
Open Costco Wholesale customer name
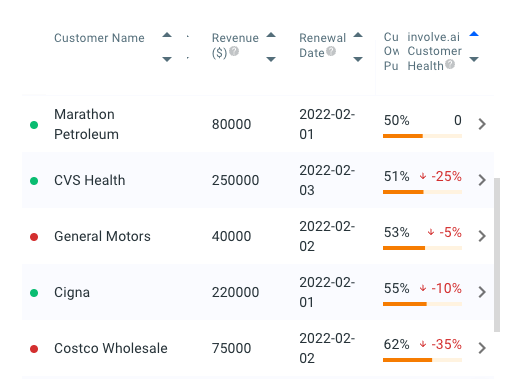111,348
